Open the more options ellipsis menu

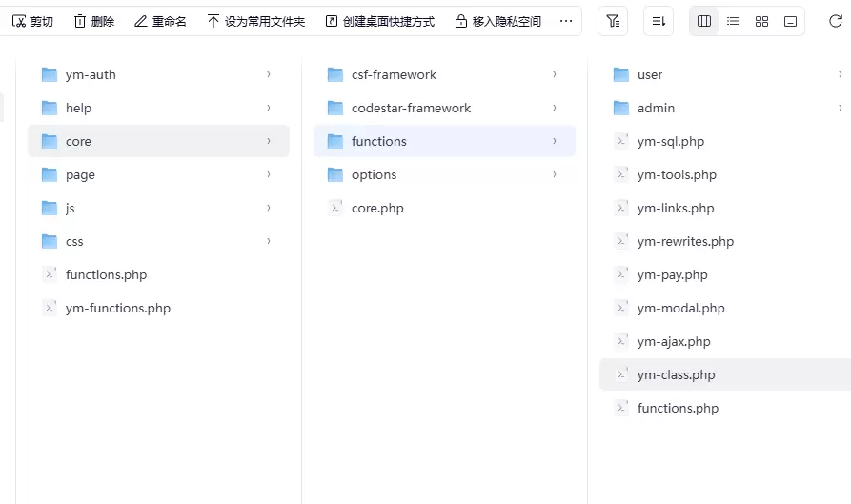tap(566, 21)
